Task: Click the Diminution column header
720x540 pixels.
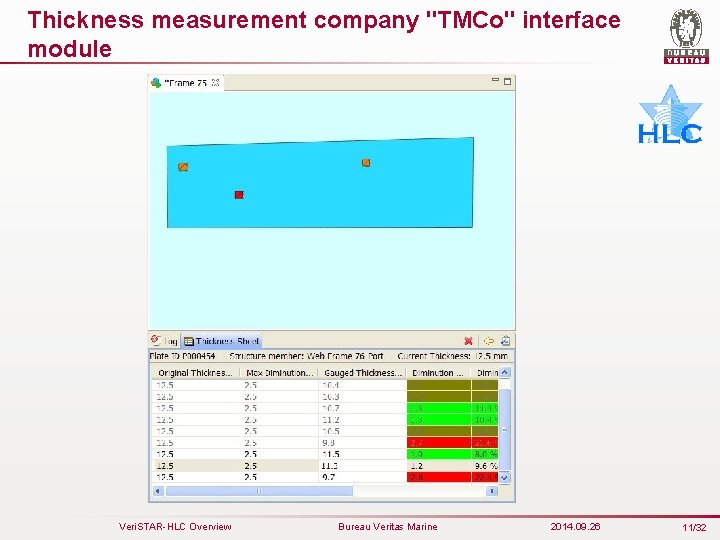Action: click(x=439, y=372)
